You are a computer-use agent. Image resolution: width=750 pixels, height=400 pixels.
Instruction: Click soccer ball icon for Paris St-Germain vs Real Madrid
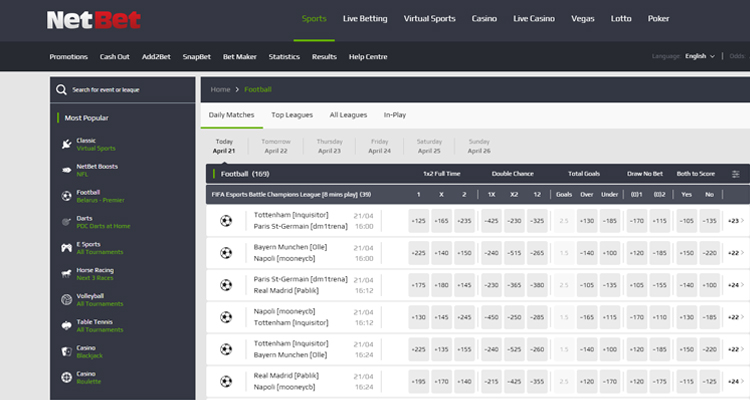[x=226, y=285]
